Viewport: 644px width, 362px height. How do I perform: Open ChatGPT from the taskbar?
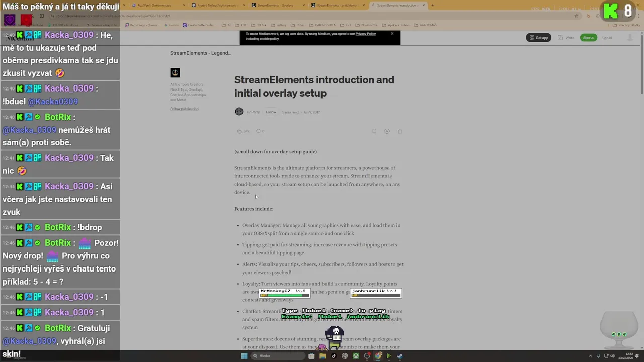click(345, 356)
